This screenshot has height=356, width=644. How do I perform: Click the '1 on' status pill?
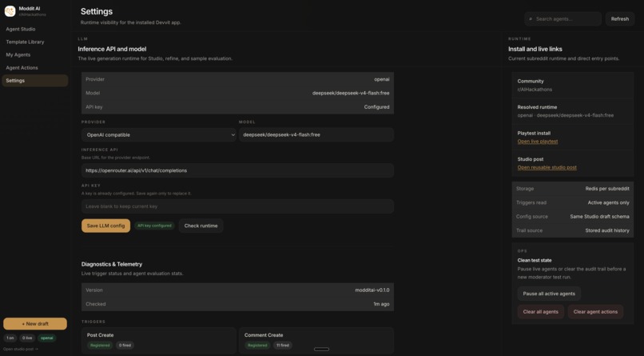[10, 338]
